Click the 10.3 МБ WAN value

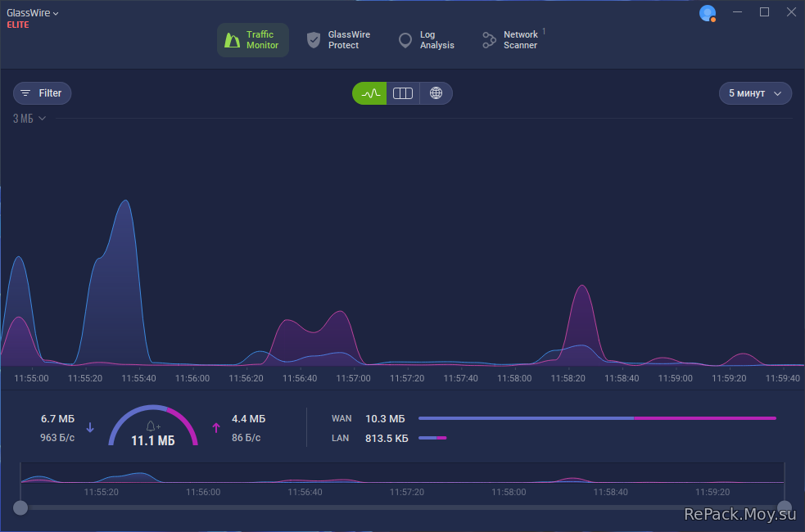(385, 418)
